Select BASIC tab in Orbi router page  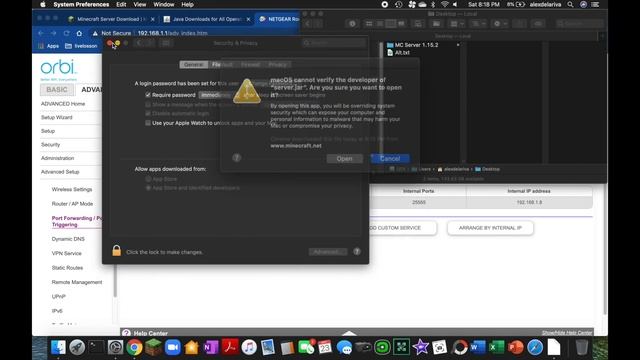pyautogui.click(x=57, y=89)
